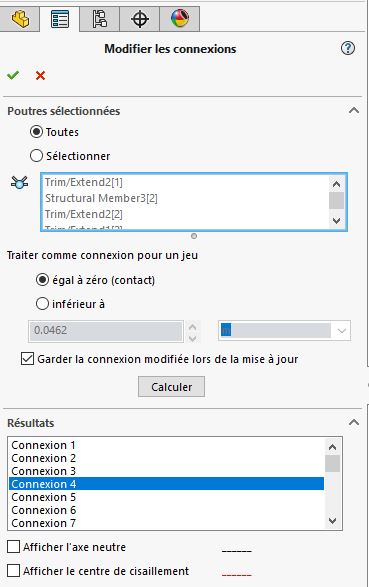Open the ConfigurationManager tab
The width and height of the screenshot is (369, 587).
100,19
